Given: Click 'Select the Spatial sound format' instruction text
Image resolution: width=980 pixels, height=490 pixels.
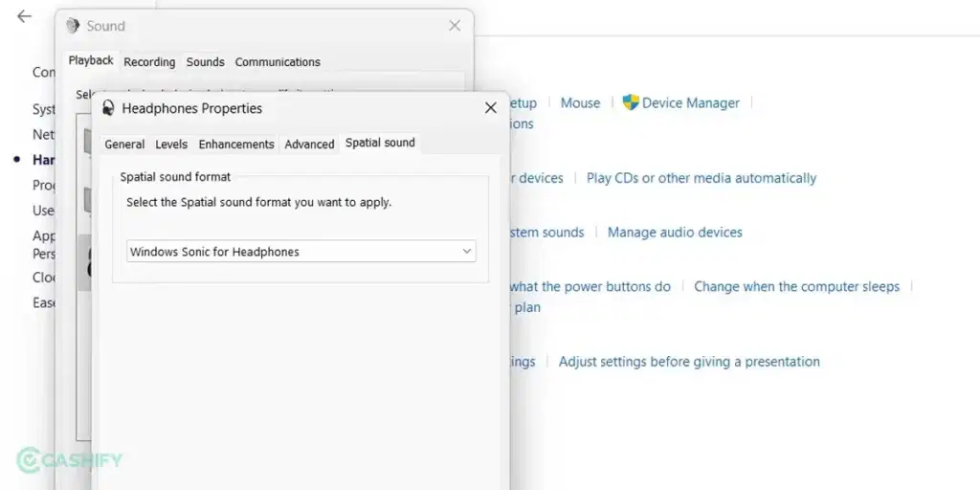Looking at the screenshot, I should 258,203.
